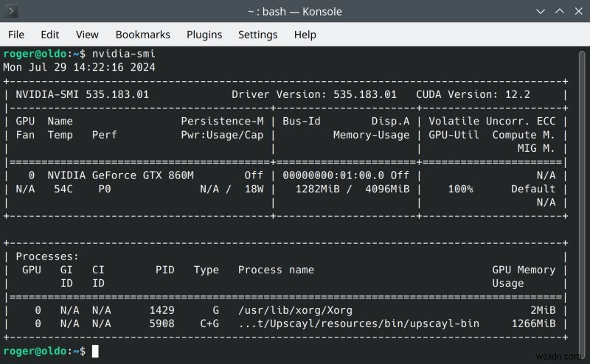Click the C+G process type
The image size is (590, 364).
pyautogui.click(x=209, y=323)
